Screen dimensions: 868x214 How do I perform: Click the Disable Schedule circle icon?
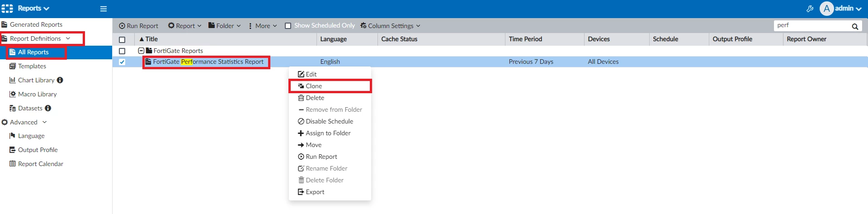tap(301, 121)
